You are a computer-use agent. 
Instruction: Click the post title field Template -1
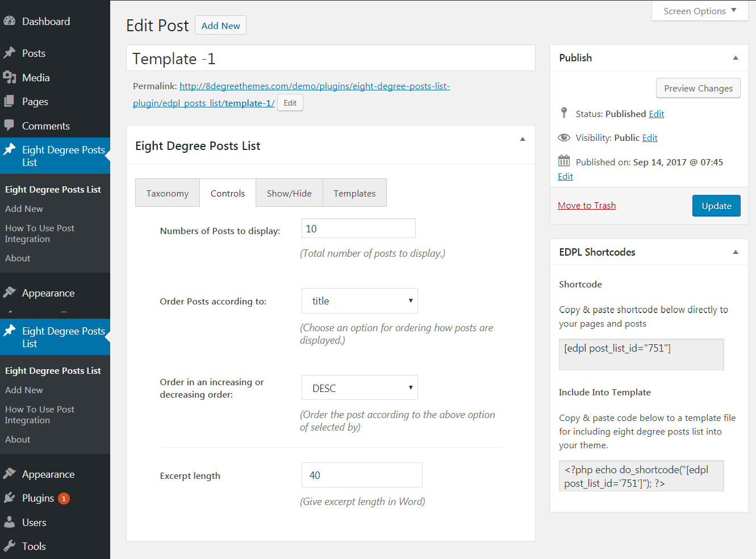click(x=331, y=58)
